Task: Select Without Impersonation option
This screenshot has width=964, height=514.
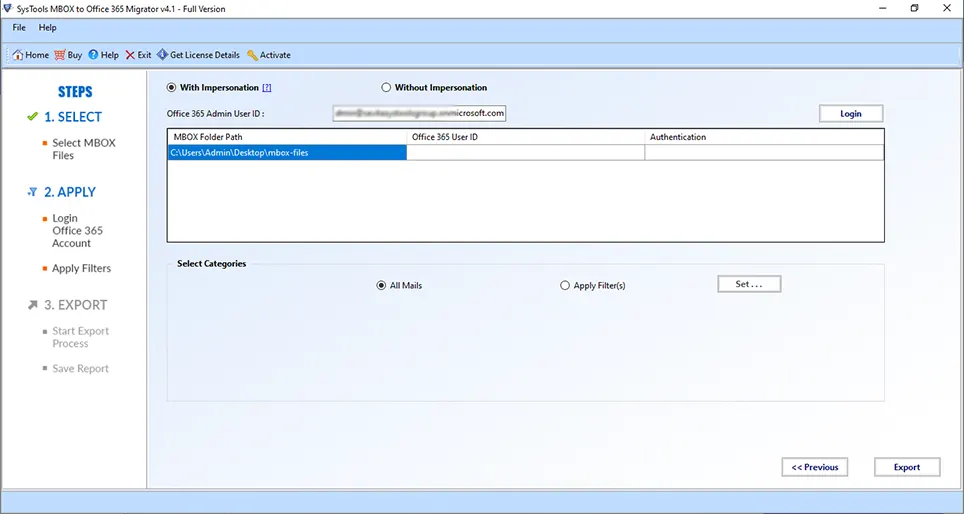Action: [385, 87]
